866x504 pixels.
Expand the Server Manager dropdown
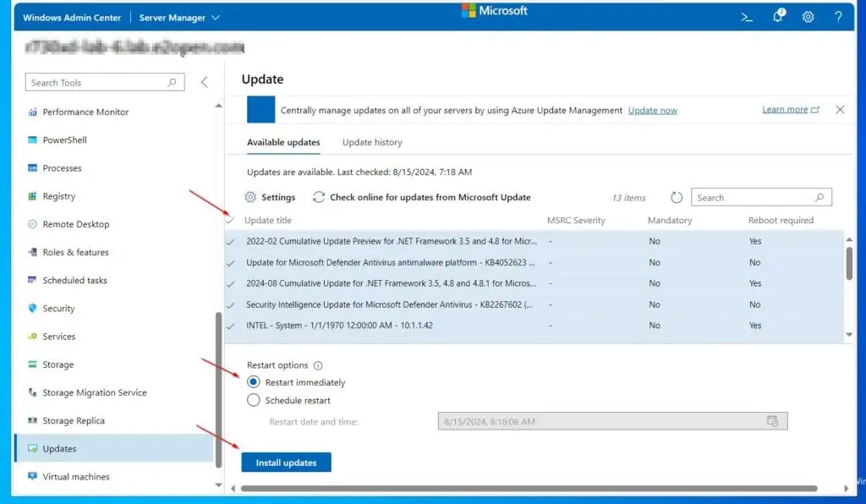pyautogui.click(x=179, y=18)
